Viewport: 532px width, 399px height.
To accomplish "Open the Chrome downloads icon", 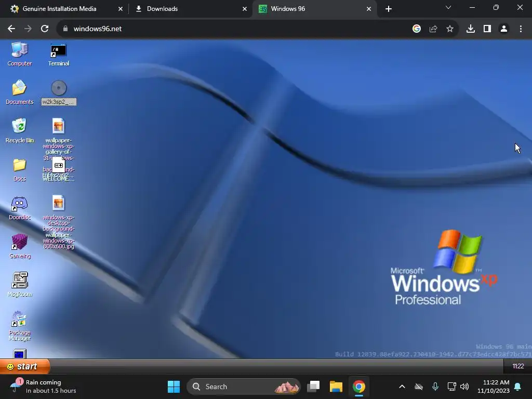I will click(x=471, y=29).
